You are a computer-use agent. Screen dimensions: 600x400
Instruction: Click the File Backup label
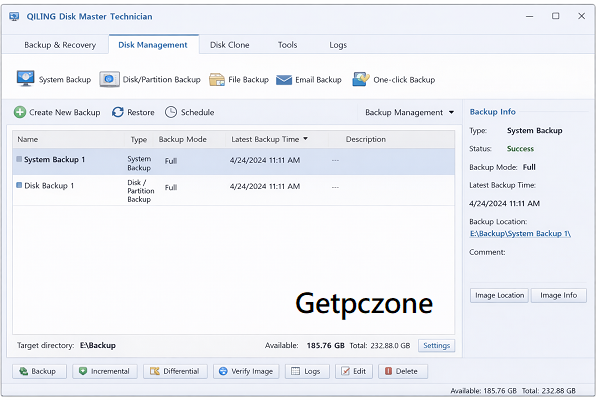coord(249,80)
